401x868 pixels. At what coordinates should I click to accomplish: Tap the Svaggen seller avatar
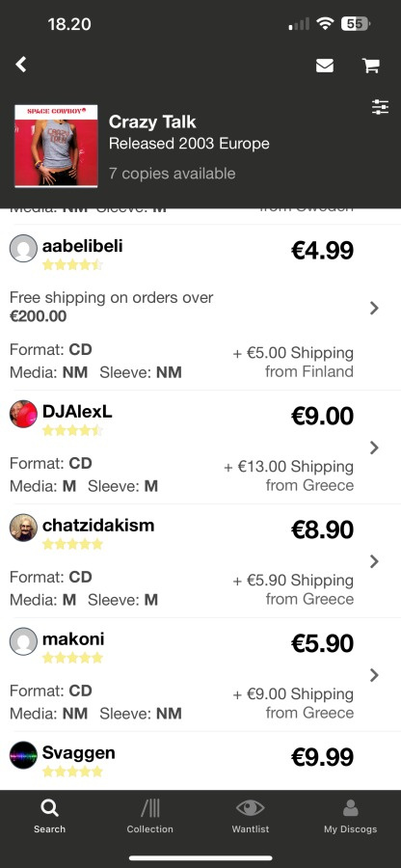pyautogui.click(x=23, y=755)
